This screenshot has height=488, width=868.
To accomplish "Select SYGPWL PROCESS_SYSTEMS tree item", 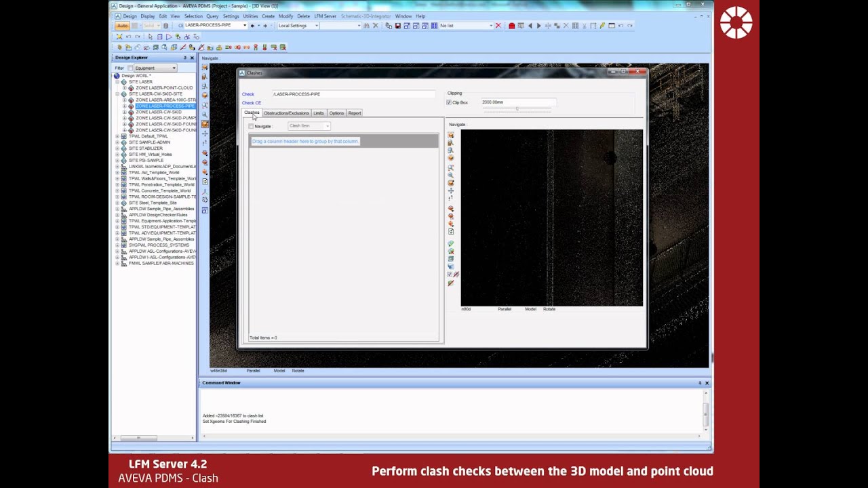I will (x=159, y=245).
